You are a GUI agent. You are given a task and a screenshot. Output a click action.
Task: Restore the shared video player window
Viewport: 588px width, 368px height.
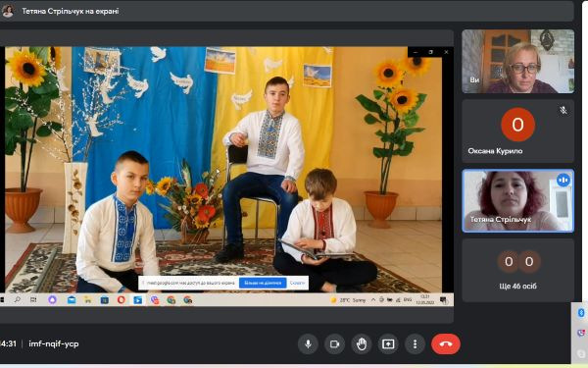(430, 52)
